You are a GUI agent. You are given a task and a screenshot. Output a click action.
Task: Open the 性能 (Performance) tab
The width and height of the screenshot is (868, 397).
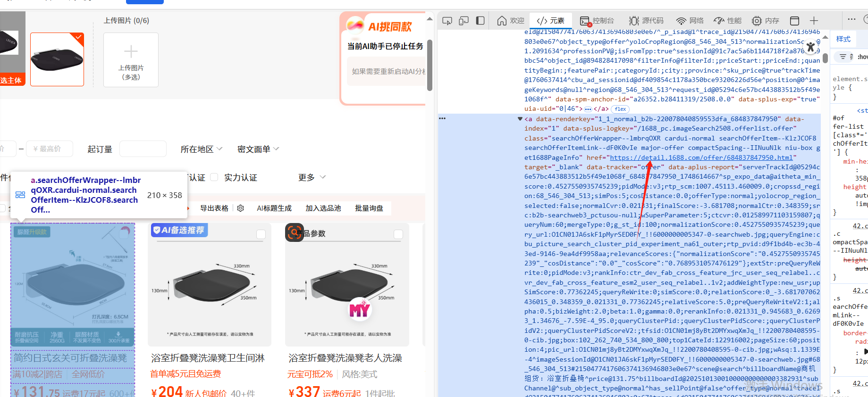tap(727, 21)
